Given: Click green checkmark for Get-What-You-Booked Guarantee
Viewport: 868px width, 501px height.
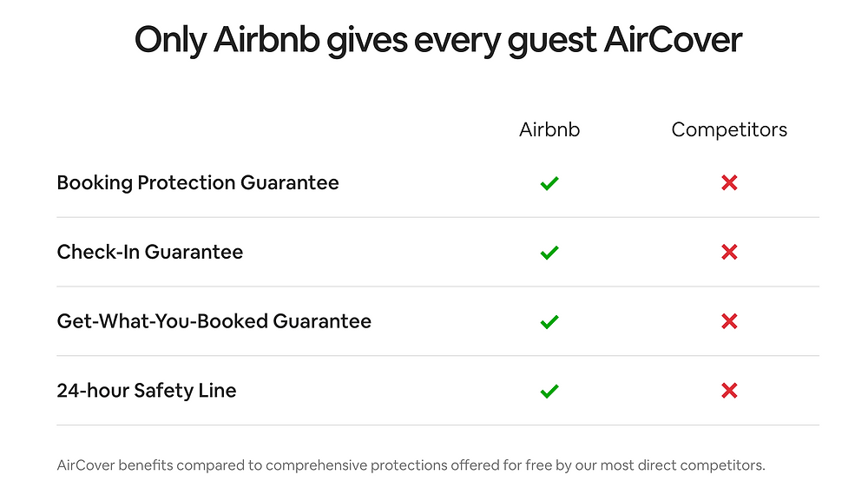Looking at the screenshot, I should 549,321.
